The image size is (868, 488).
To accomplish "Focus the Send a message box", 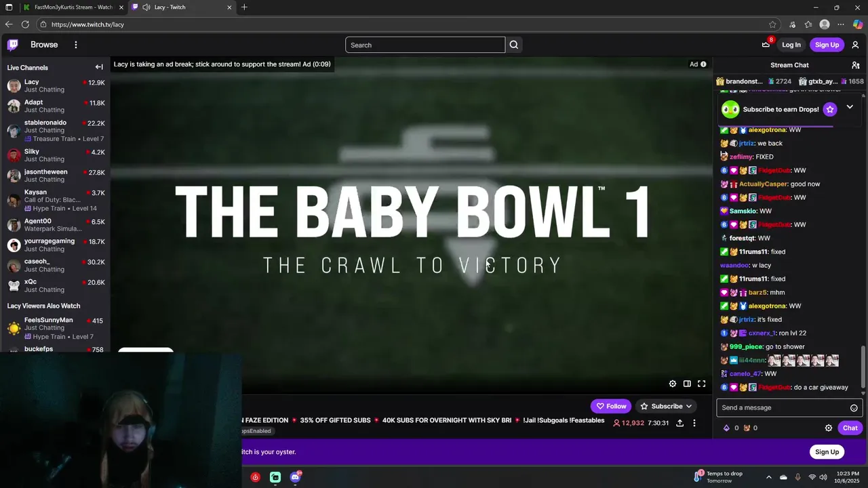I will pyautogui.click(x=781, y=408).
